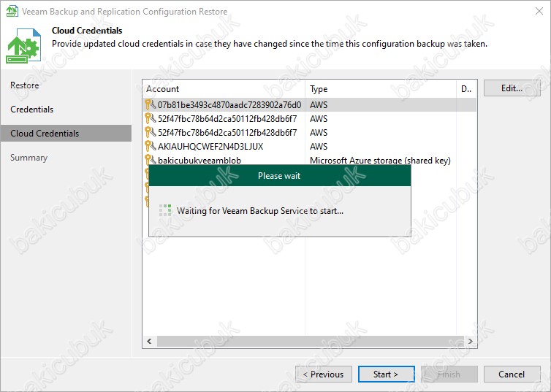The width and height of the screenshot is (551, 392).
Task: Sort by the Account column header
Action: pyautogui.click(x=224, y=89)
